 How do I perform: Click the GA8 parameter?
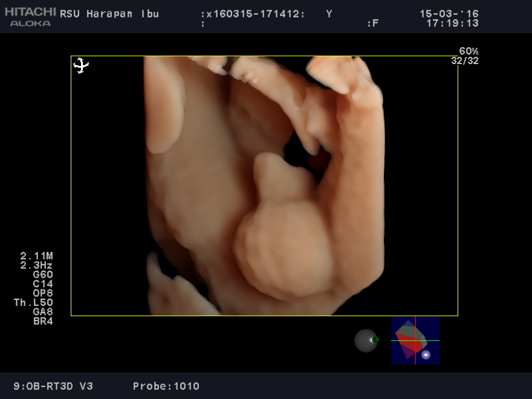click(43, 312)
